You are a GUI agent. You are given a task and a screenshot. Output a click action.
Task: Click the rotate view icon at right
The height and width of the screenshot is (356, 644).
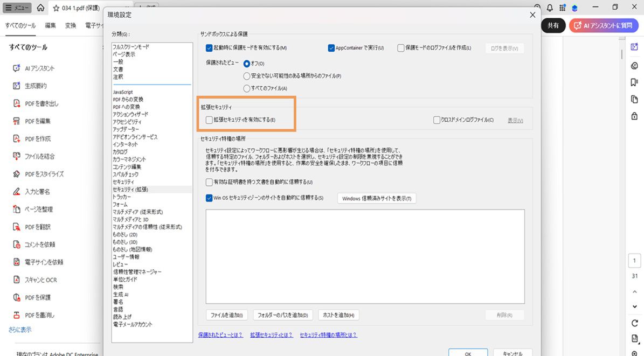point(634,323)
